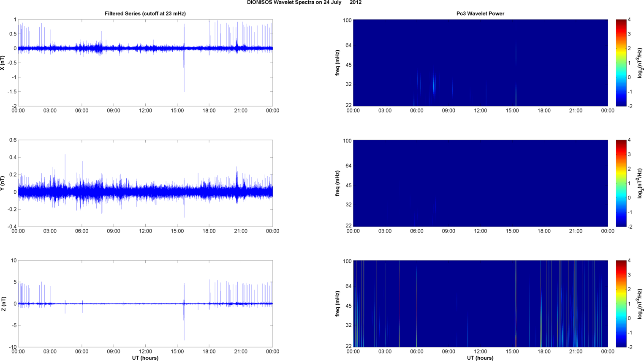Viewport: 644px width, 361px height.
Task: Click the colorbar beside the Z wavelet spectrogram
Action: coord(621,304)
